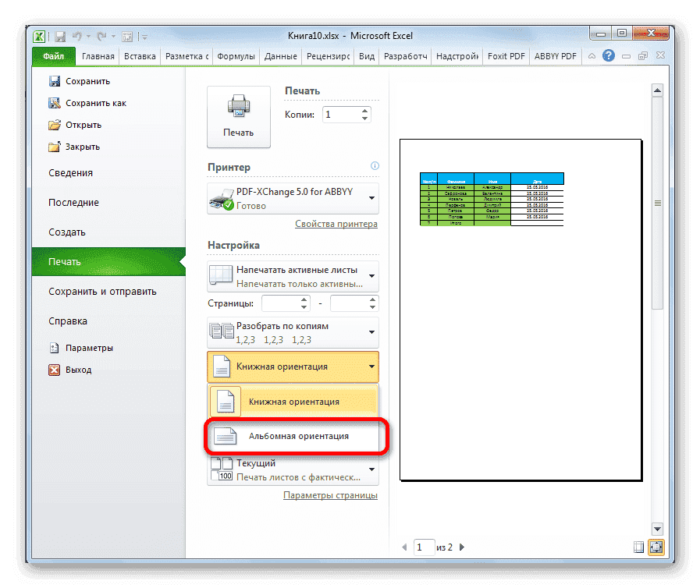The height and width of the screenshot is (588, 700).
Task: Click the Help question mark icon
Action: click(x=608, y=55)
